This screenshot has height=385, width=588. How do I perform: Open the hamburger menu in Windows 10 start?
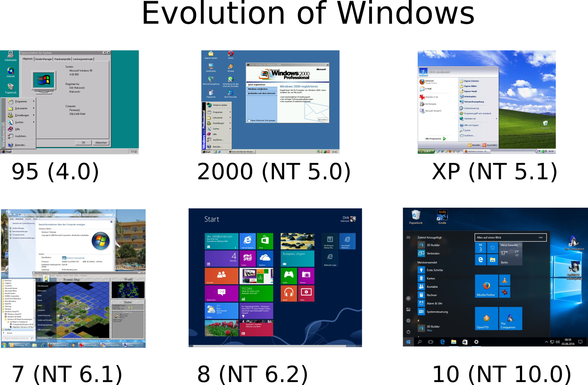tap(408, 237)
